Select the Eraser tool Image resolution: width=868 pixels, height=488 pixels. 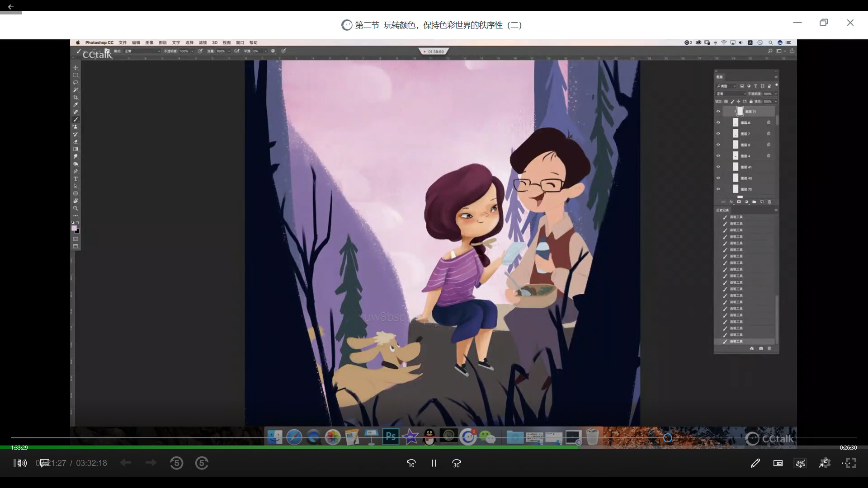75,142
